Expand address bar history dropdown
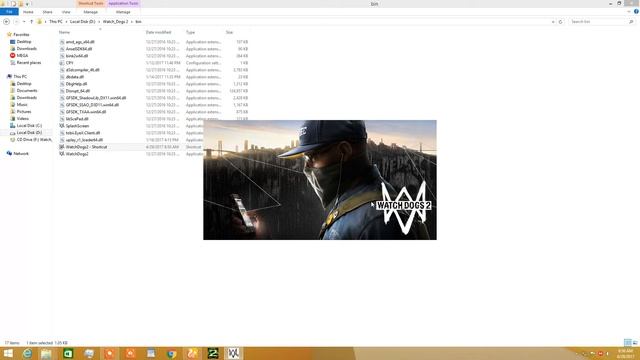This screenshot has width=640, height=360. tap(553, 22)
